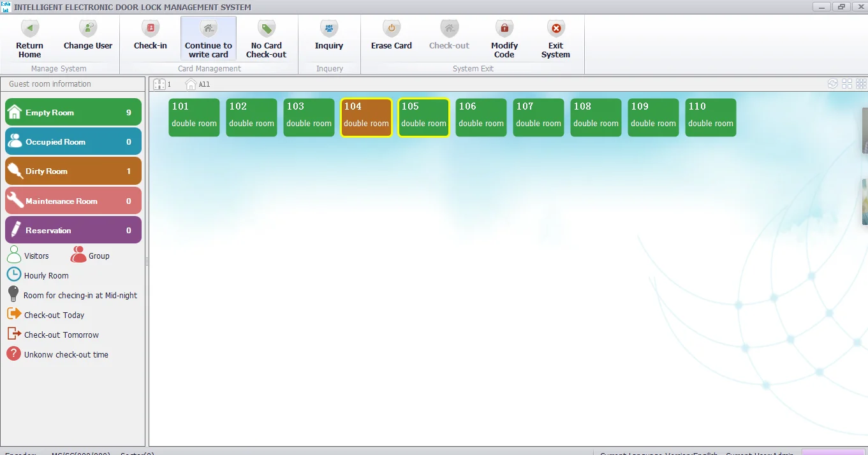This screenshot has height=455, width=868.
Task: Click the Return Home toolbar icon
Action: 30,29
